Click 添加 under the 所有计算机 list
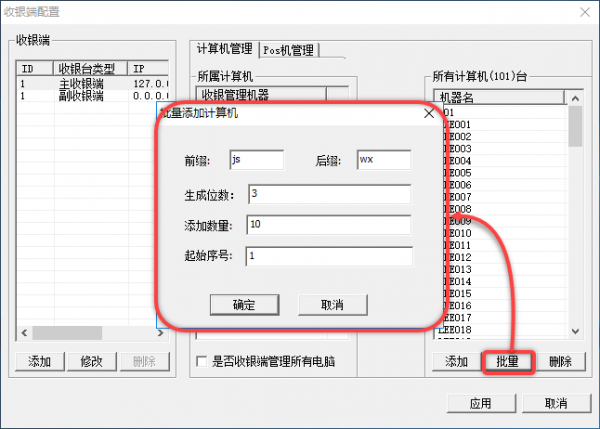The width and height of the screenshot is (600, 429). click(457, 362)
